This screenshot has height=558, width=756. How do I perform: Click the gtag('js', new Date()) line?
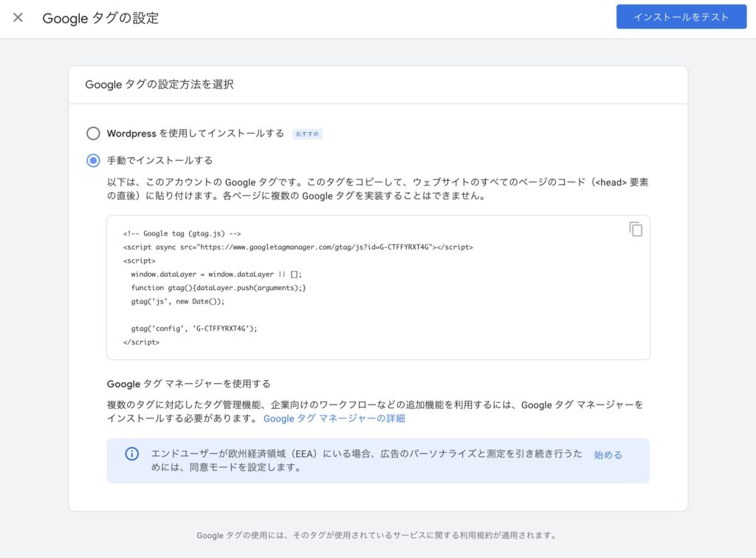(x=177, y=301)
